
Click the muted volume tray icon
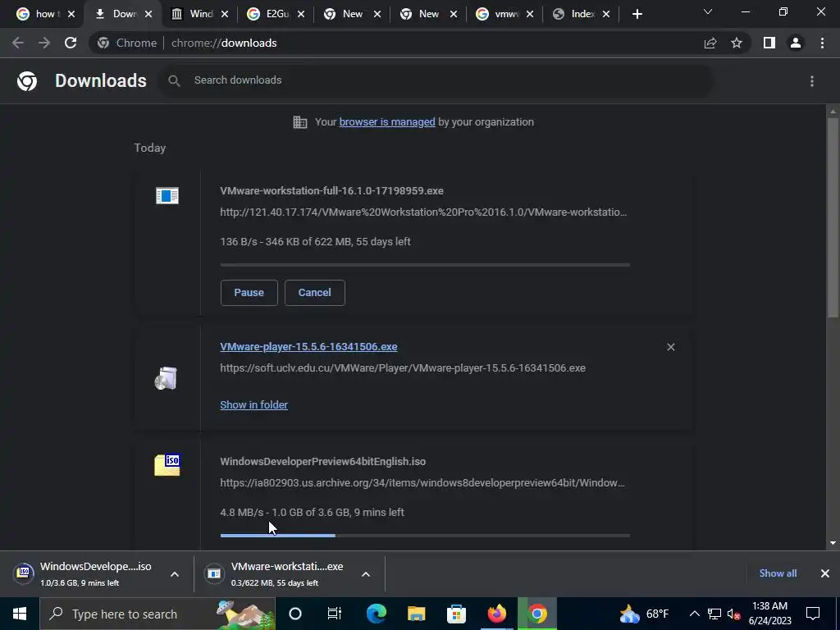pyautogui.click(x=733, y=614)
